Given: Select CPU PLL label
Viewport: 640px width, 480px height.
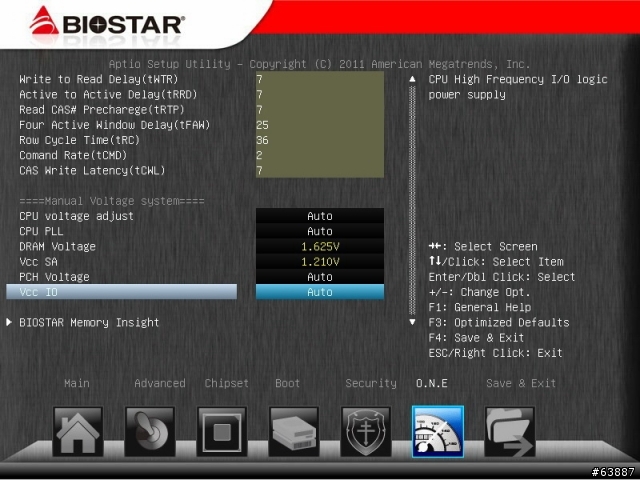Looking at the screenshot, I should point(41,231).
